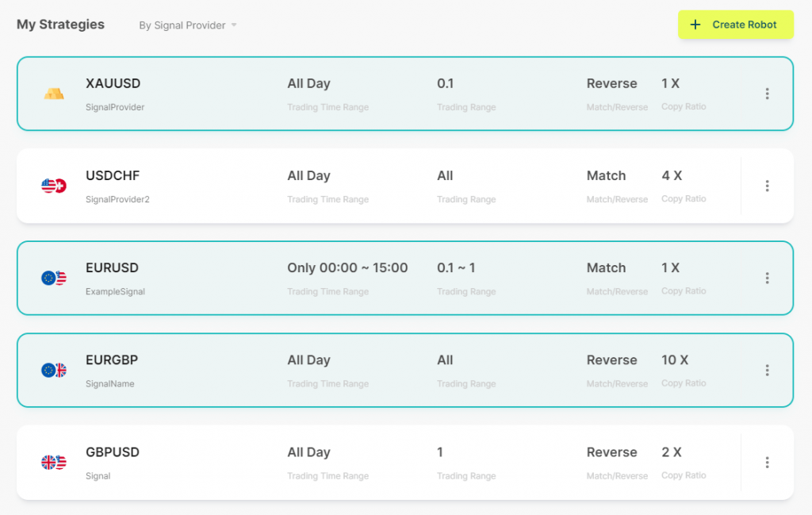The height and width of the screenshot is (515, 812).
Task: Expand the By Signal Provider dropdown
Action: point(187,25)
